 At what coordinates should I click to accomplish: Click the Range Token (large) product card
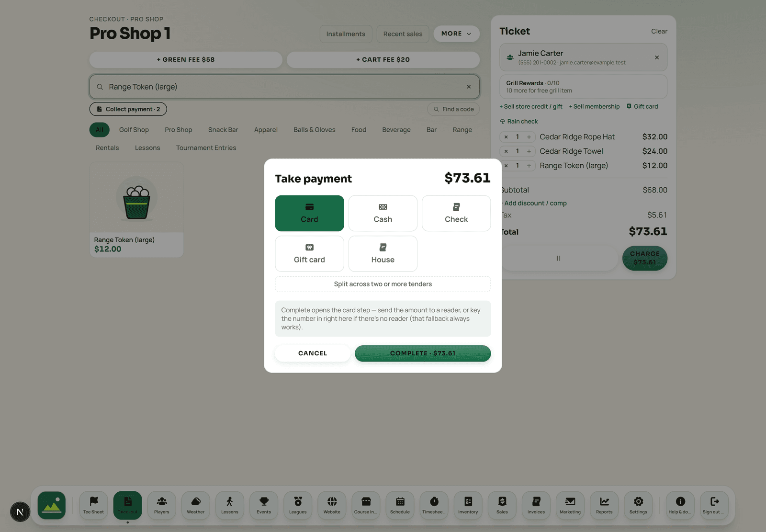(x=136, y=210)
